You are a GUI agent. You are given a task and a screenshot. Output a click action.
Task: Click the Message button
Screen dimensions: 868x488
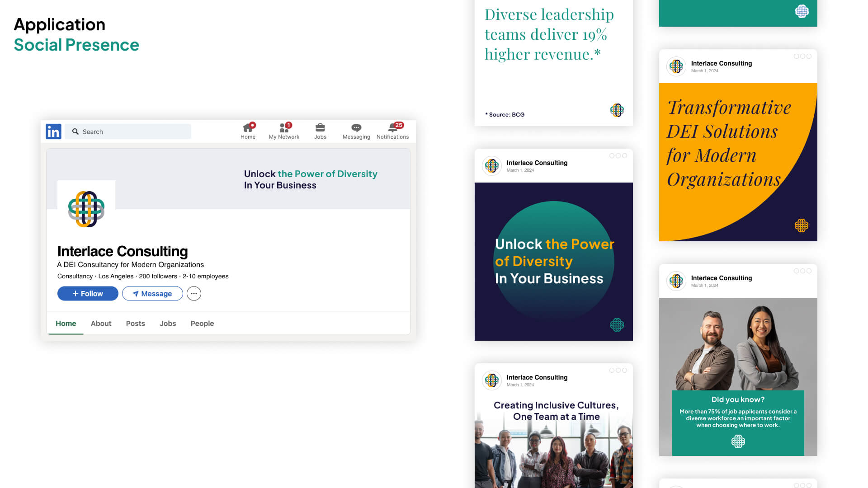tap(152, 294)
